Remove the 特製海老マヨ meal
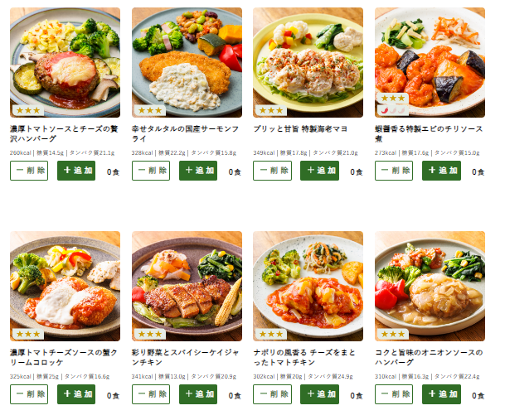The image size is (505, 420). coord(273,171)
